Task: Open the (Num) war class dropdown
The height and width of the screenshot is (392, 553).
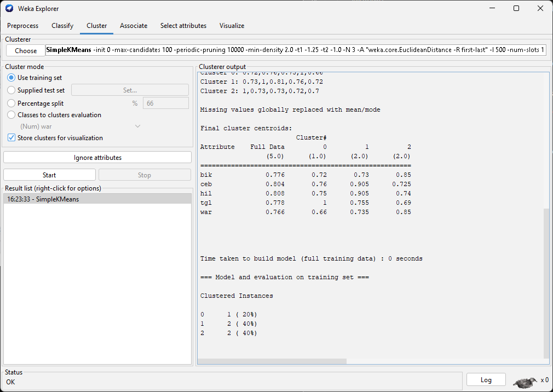Action: (80, 126)
